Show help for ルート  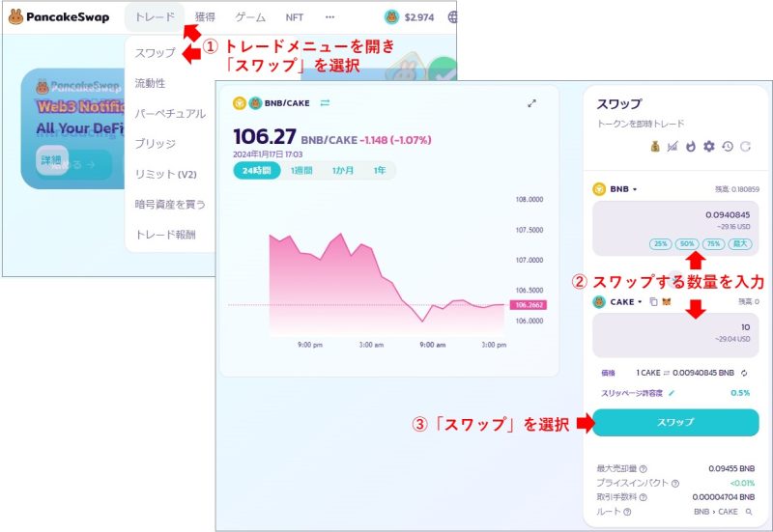(x=627, y=512)
